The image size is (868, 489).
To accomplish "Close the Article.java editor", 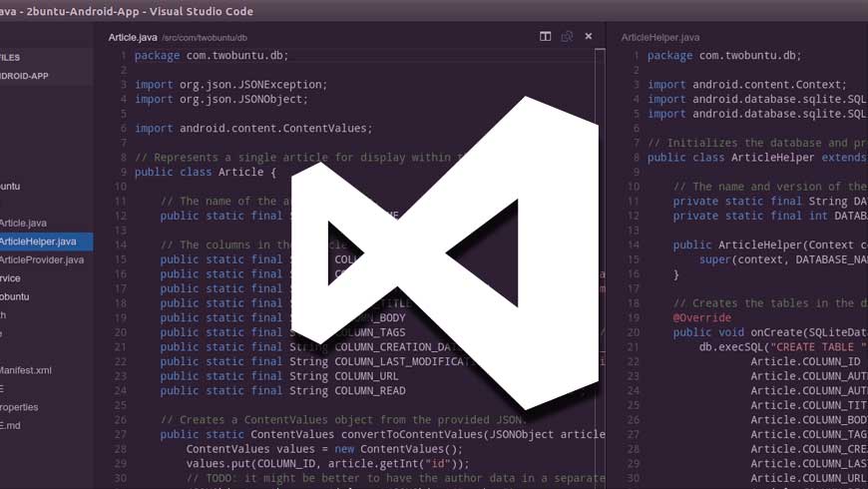I will [589, 36].
